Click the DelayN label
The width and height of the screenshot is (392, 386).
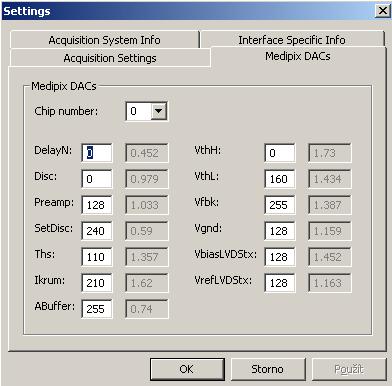53,150
